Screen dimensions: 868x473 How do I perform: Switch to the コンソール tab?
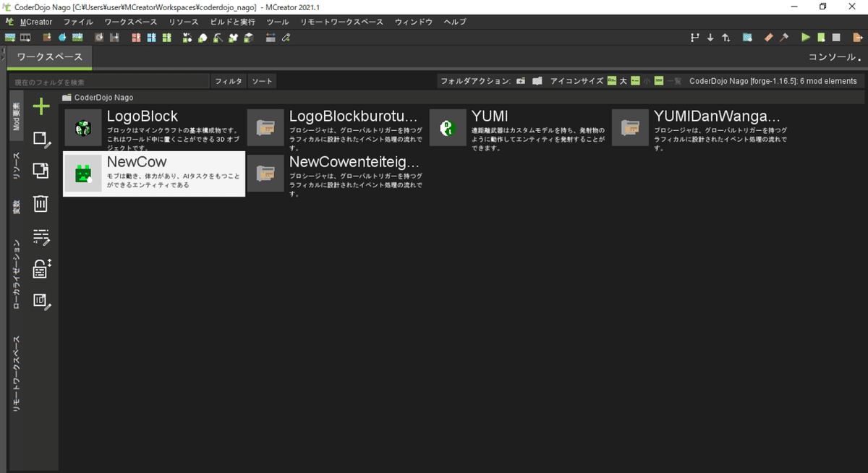coord(830,56)
